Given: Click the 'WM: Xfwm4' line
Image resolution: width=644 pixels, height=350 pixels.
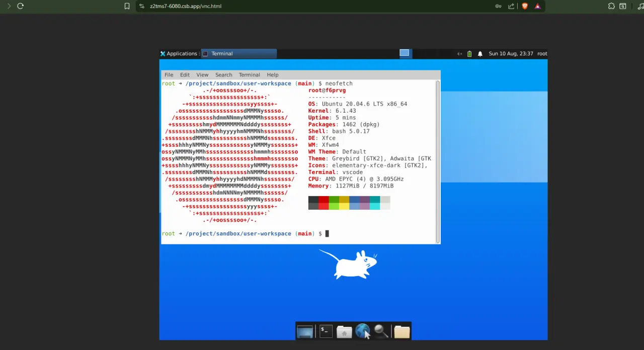Looking at the screenshot, I should (324, 145).
